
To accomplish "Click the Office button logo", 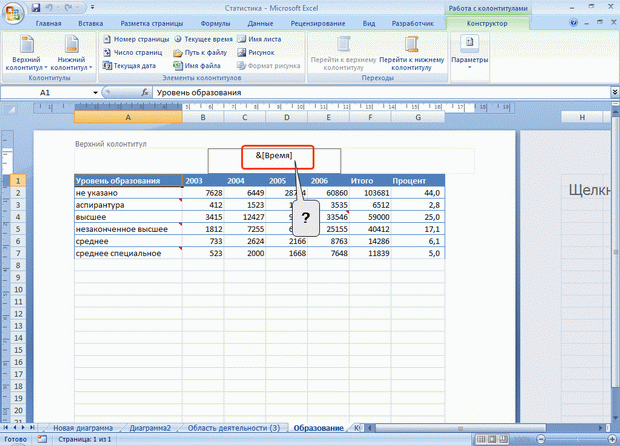I will (13, 13).
